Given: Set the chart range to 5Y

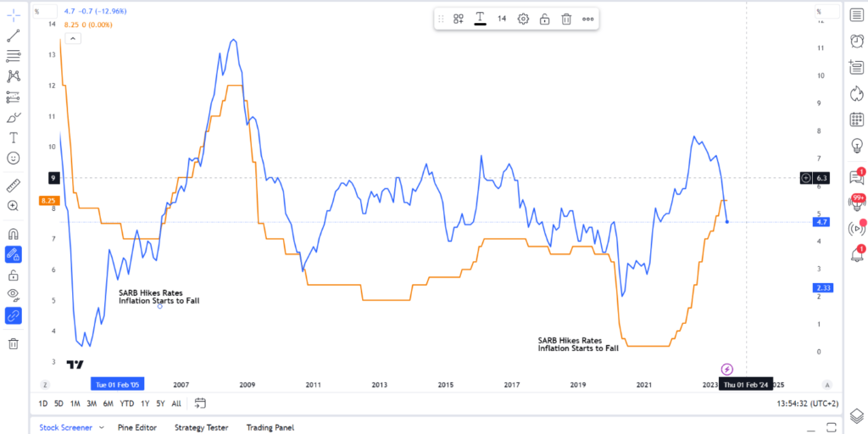Looking at the screenshot, I should (x=160, y=403).
